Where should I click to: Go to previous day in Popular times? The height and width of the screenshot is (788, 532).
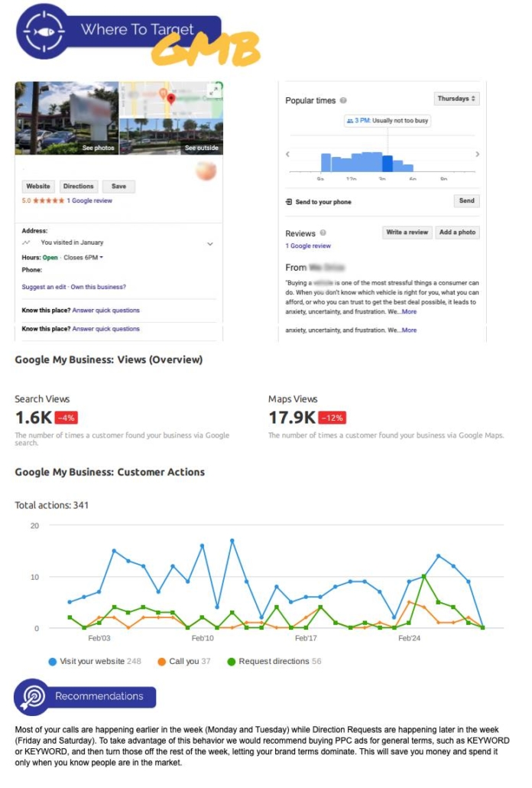point(287,155)
